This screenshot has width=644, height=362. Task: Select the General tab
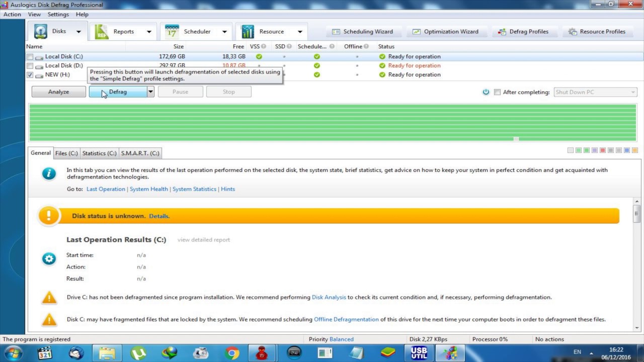[x=40, y=153]
